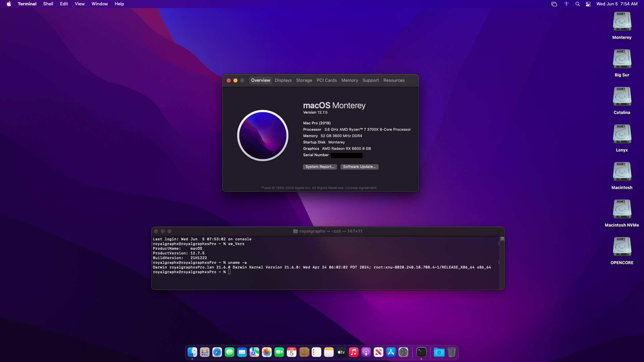Click the 'ProductVersion: 12.7.5' terminal line

[x=179, y=253]
